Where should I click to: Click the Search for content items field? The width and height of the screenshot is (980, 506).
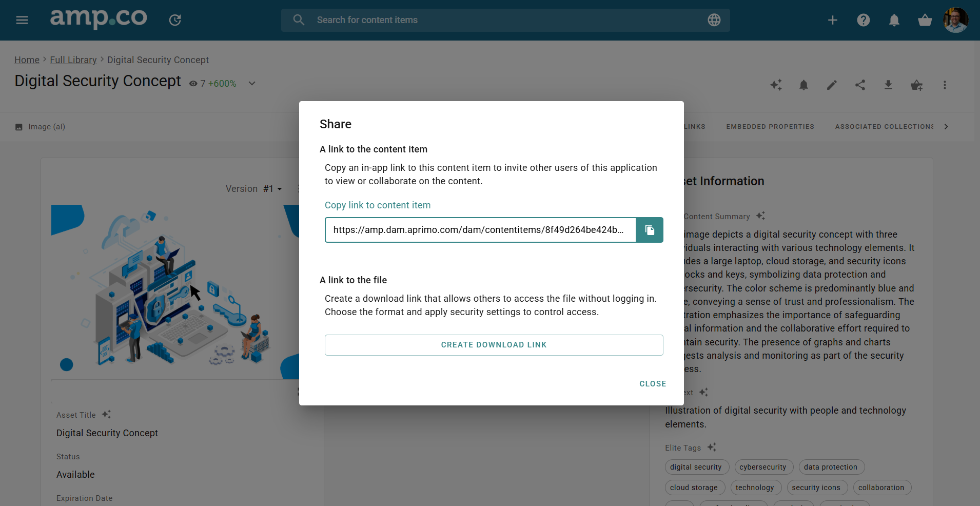coord(505,20)
